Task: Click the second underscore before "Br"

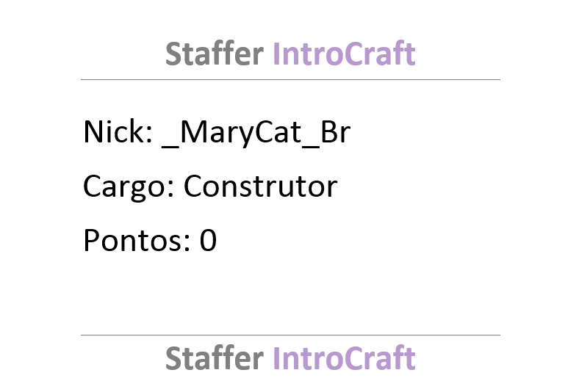Action: 311,147
